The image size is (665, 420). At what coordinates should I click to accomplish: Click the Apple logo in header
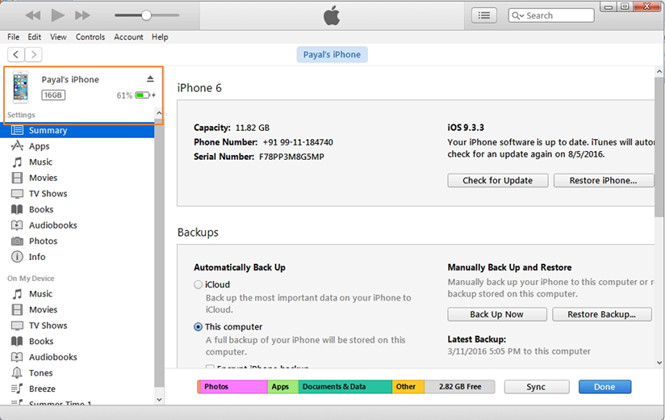point(332,16)
